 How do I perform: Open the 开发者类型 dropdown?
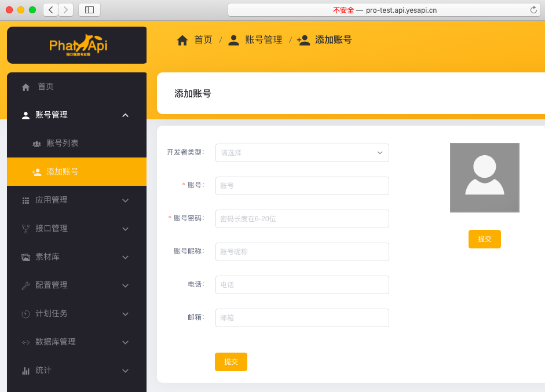302,153
